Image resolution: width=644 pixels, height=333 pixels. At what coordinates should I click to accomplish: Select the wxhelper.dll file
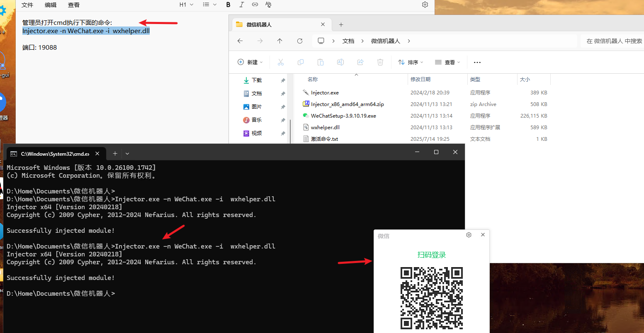coord(325,128)
